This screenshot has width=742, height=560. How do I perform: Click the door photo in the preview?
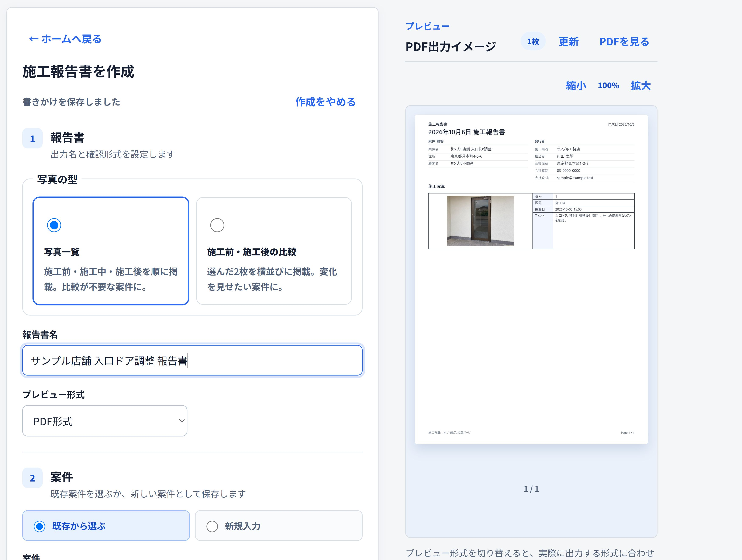[x=480, y=221]
